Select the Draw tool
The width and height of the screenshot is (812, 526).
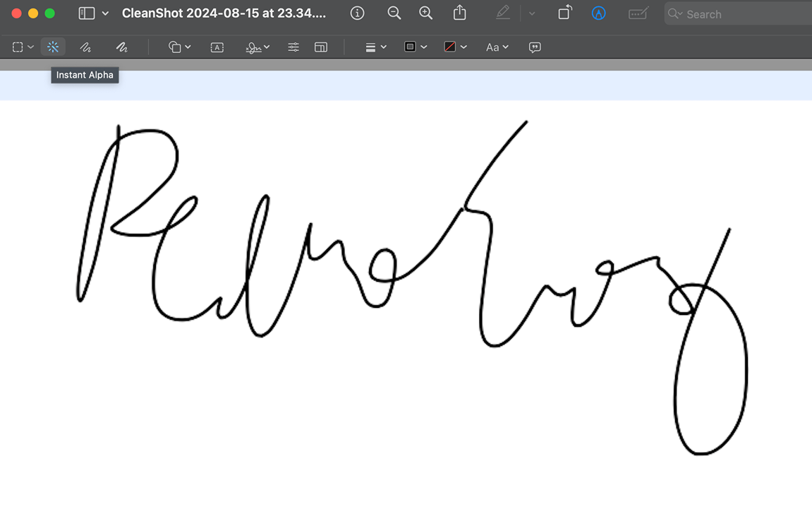pyautogui.click(x=121, y=47)
